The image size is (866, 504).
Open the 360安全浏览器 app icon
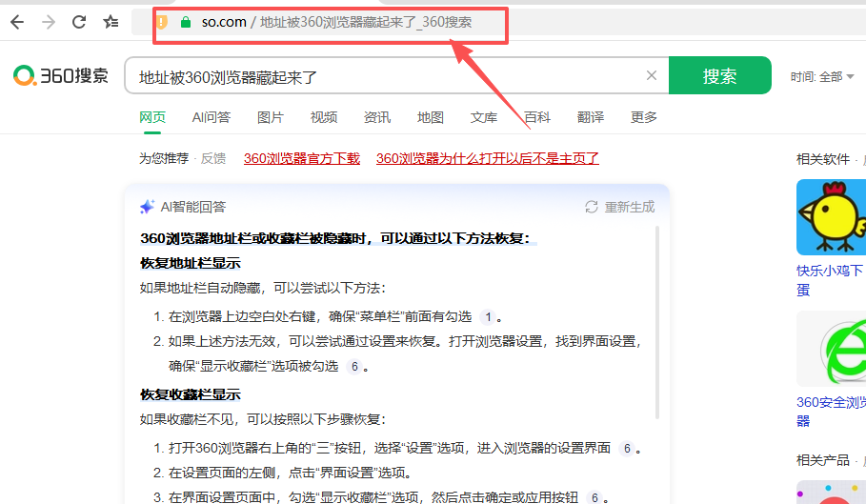(831, 349)
